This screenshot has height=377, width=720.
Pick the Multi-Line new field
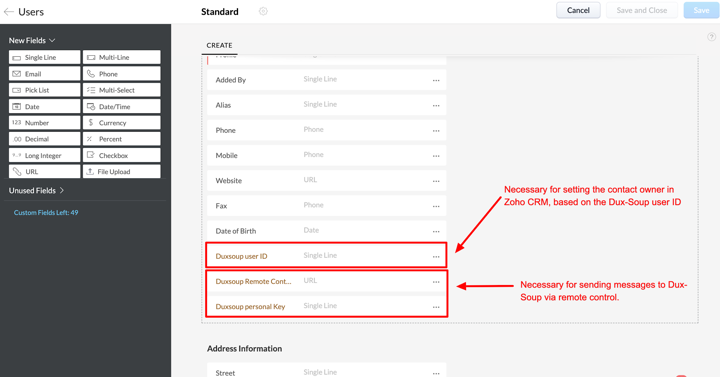(122, 57)
